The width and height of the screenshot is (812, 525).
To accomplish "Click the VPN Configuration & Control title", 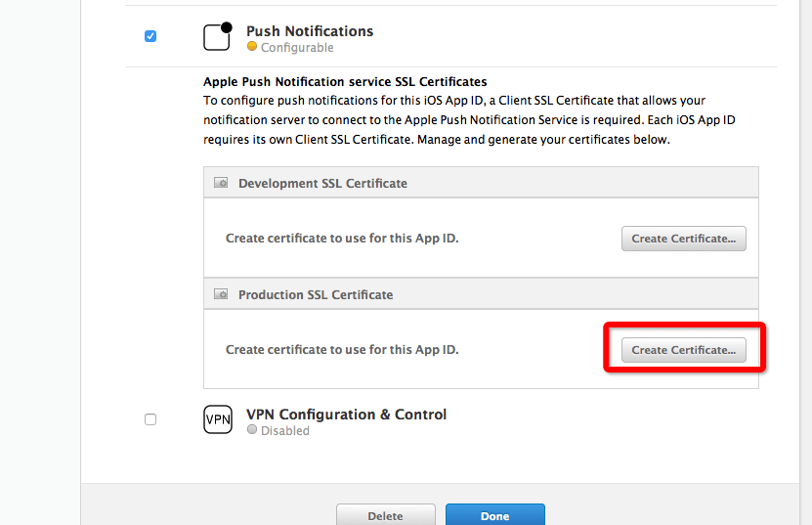I will click(346, 415).
